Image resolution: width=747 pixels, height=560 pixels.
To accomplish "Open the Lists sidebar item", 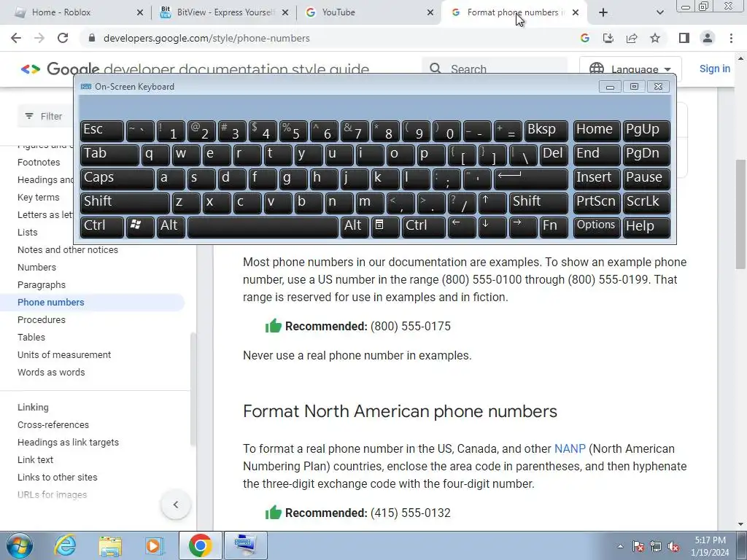I will click(x=27, y=233).
